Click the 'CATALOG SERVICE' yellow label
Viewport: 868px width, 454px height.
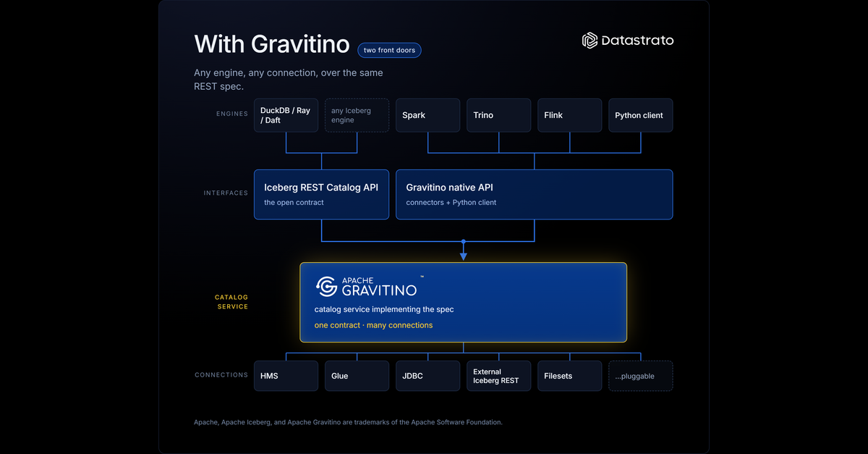pos(231,302)
